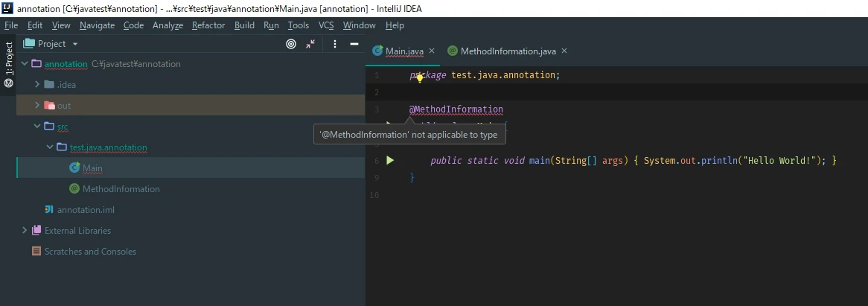Click the annotation.iml file icon
Screen dimensions: 868x306
pyautogui.click(x=49, y=209)
